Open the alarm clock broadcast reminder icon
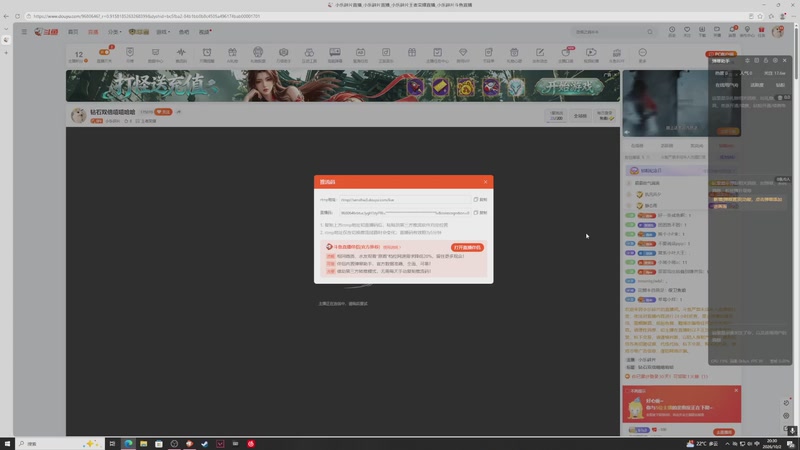This screenshot has width=800, height=450. point(207,53)
